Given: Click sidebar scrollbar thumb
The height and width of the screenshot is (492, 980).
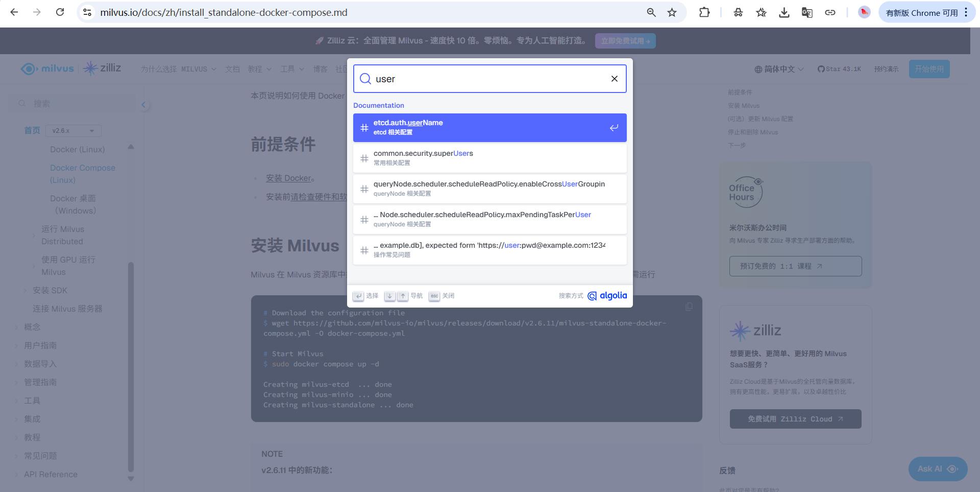Looking at the screenshot, I should [x=131, y=367].
